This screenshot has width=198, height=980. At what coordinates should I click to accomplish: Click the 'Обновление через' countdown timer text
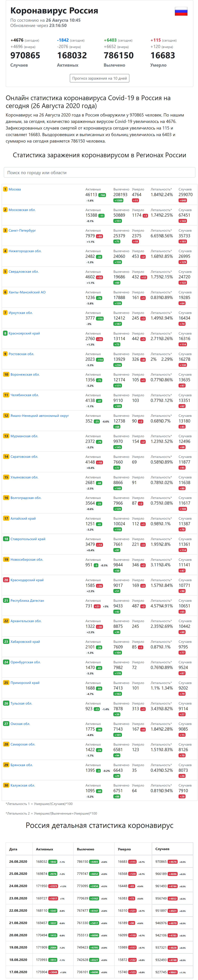click(38, 26)
